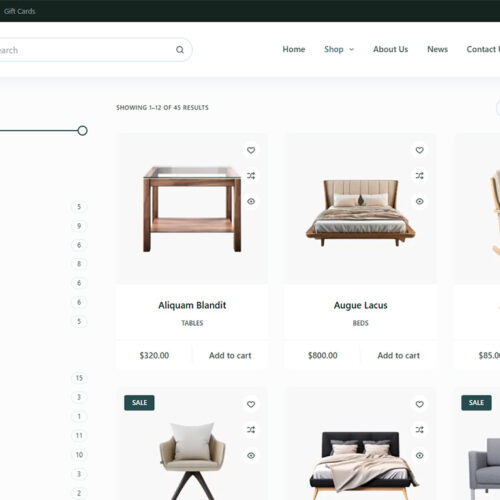
Task: Click the filter count badge 9
Action: 79,226
